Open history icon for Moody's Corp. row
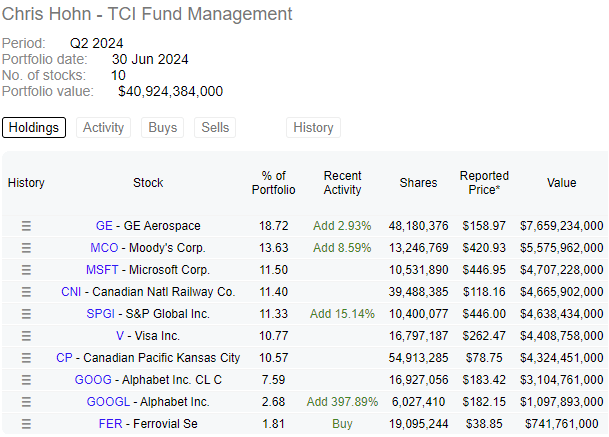The height and width of the screenshot is (437, 609). click(26, 248)
